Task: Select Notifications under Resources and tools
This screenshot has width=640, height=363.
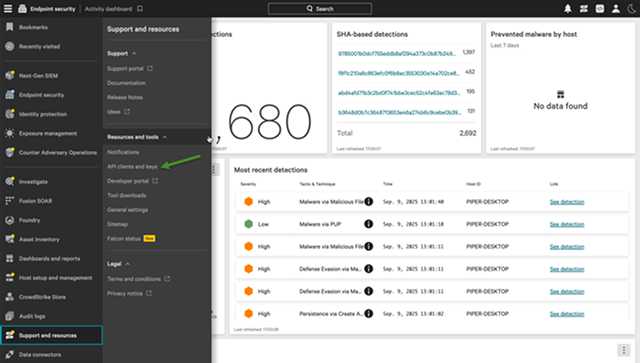Action: (123, 152)
